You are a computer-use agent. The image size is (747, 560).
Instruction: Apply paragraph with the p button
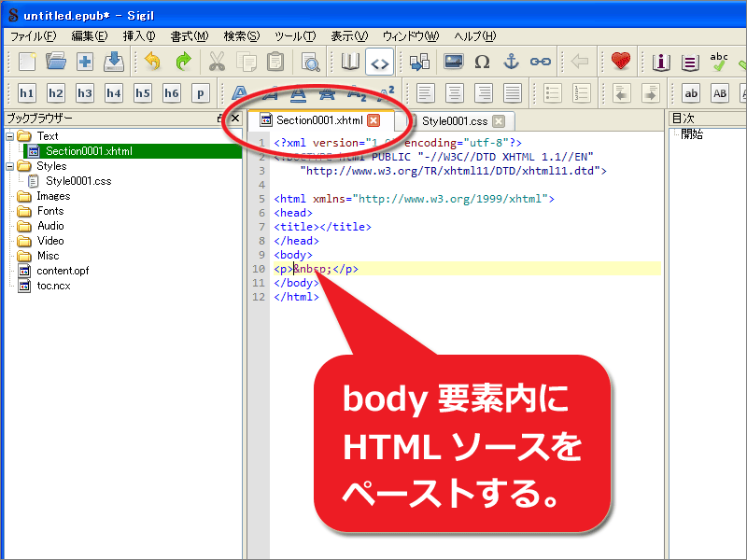199,92
